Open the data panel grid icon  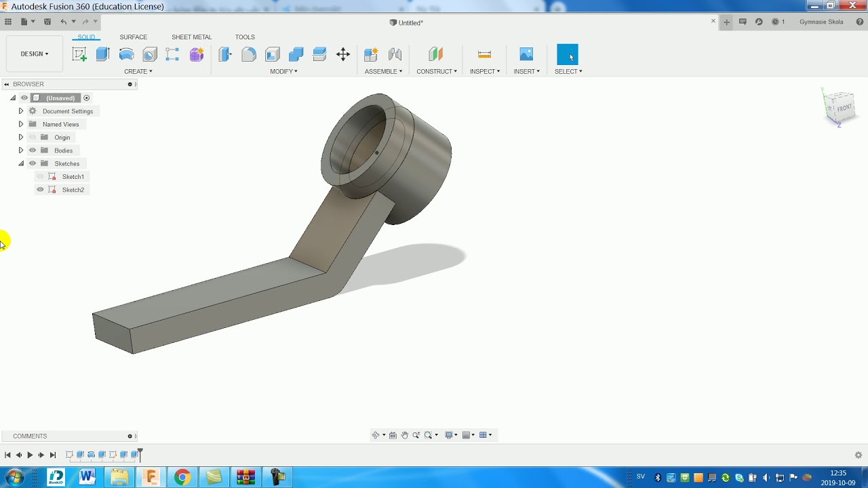coord(8,22)
